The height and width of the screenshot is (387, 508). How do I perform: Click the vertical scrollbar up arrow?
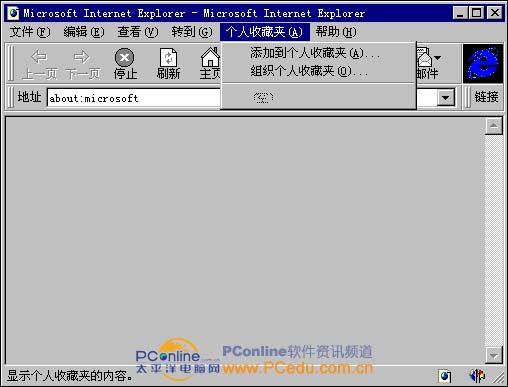[x=494, y=126]
